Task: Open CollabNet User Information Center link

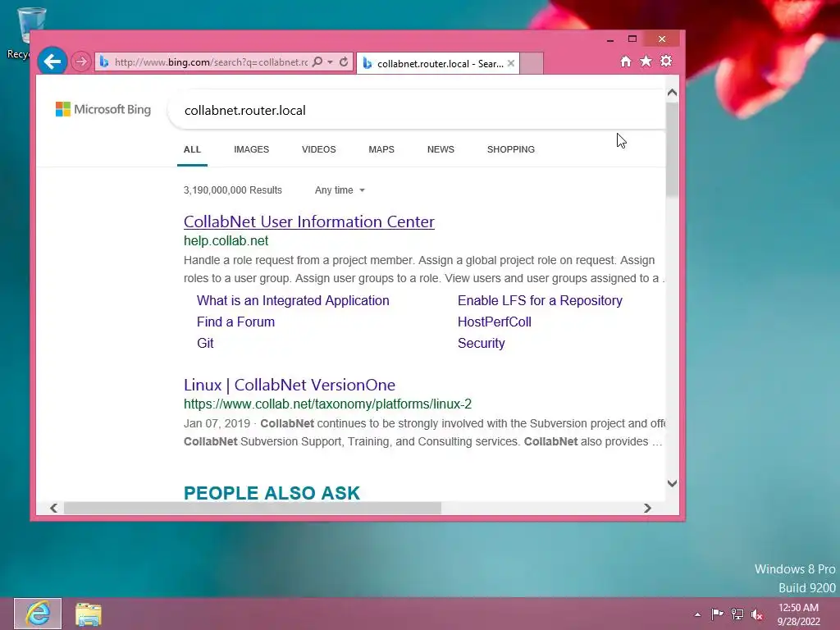Action: (309, 221)
